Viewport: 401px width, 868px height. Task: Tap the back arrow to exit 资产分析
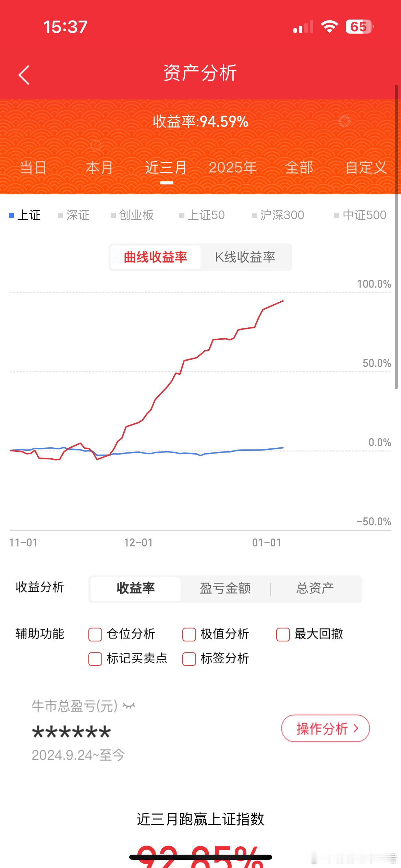pos(23,75)
